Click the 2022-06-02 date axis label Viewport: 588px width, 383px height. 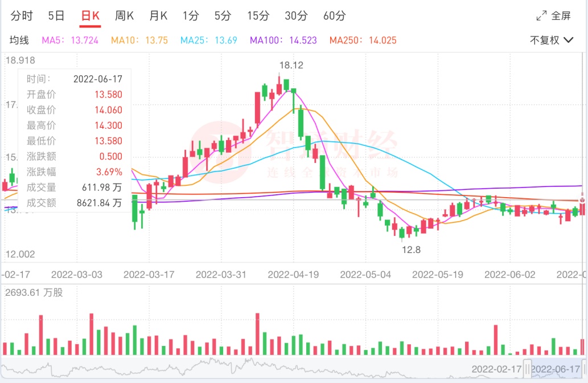coord(510,275)
